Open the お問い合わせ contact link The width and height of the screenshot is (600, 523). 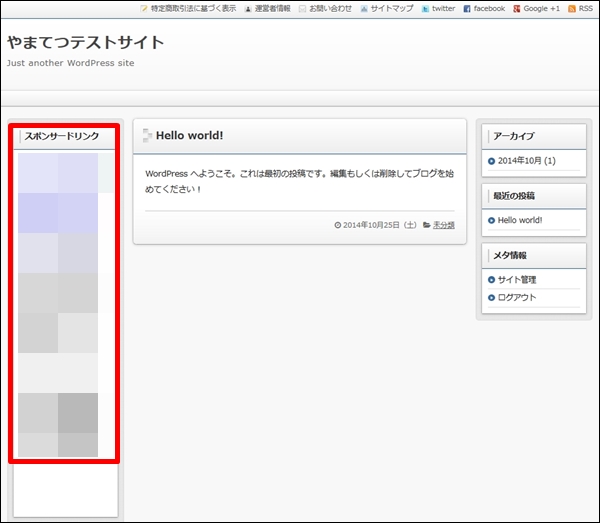pyautogui.click(x=330, y=8)
